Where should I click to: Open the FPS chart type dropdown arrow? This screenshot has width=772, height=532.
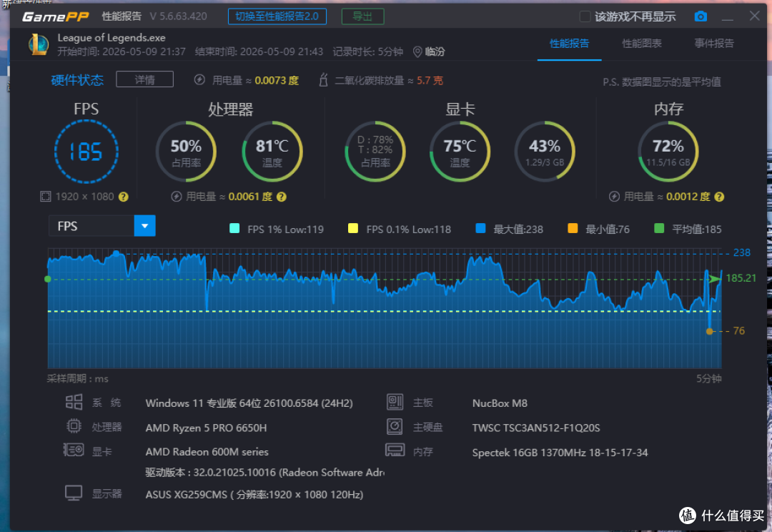(144, 226)
